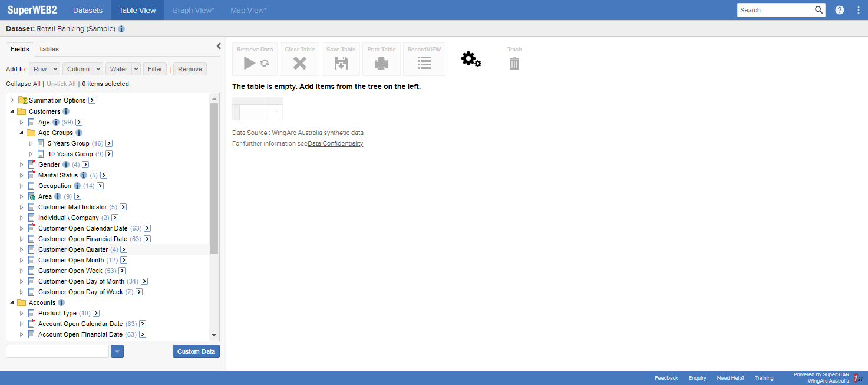Collapse the left panel with arrow
The width and height of the screenshot is (868, 385).
tap(219, 46)
